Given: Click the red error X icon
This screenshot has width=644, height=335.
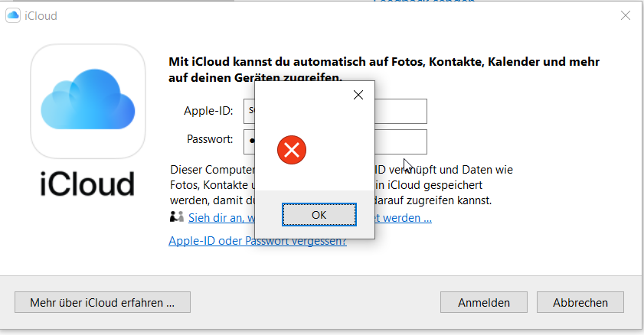Looking at the screenshot, I should pos(291,149).
